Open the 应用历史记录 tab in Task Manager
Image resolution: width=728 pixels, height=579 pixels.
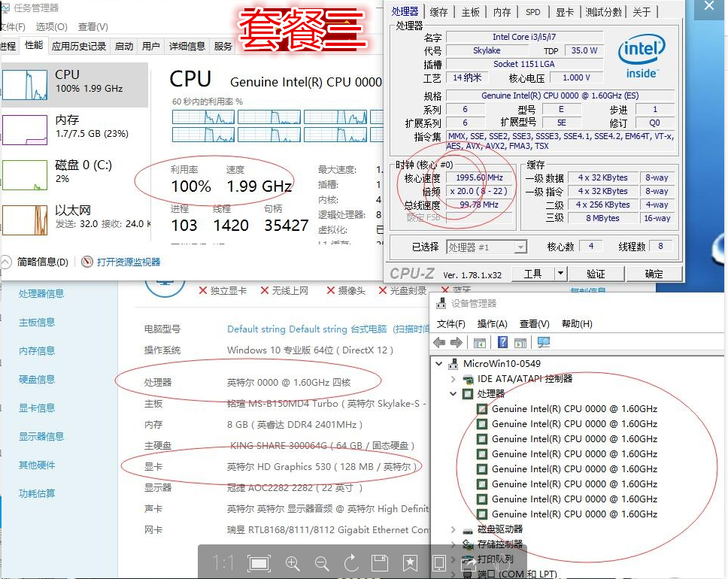pos(79,46)
